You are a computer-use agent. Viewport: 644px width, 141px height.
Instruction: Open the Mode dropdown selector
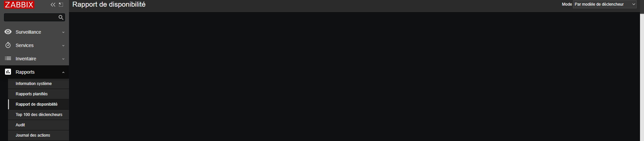click(x=605, y=4)
